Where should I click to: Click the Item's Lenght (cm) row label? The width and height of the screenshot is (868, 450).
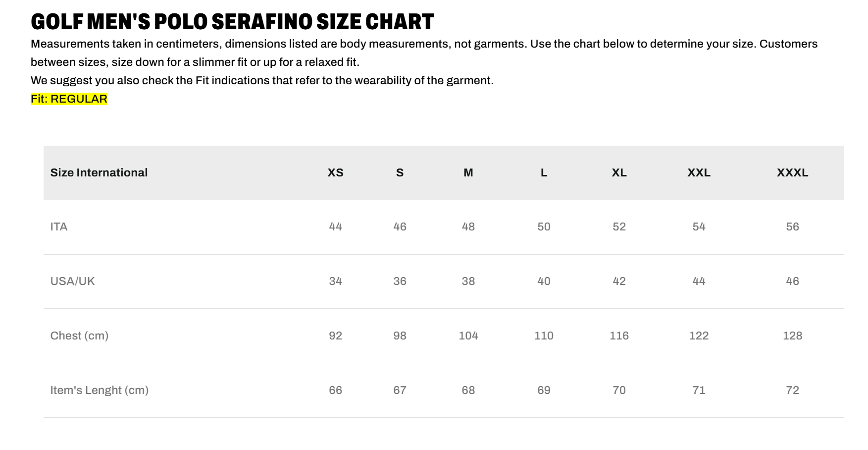click(100, 390)
